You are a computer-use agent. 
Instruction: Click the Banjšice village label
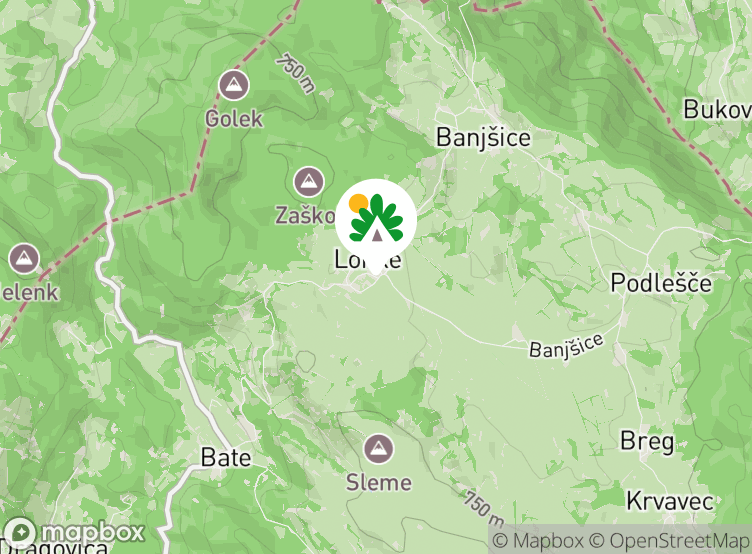click(x=483, y=138)
